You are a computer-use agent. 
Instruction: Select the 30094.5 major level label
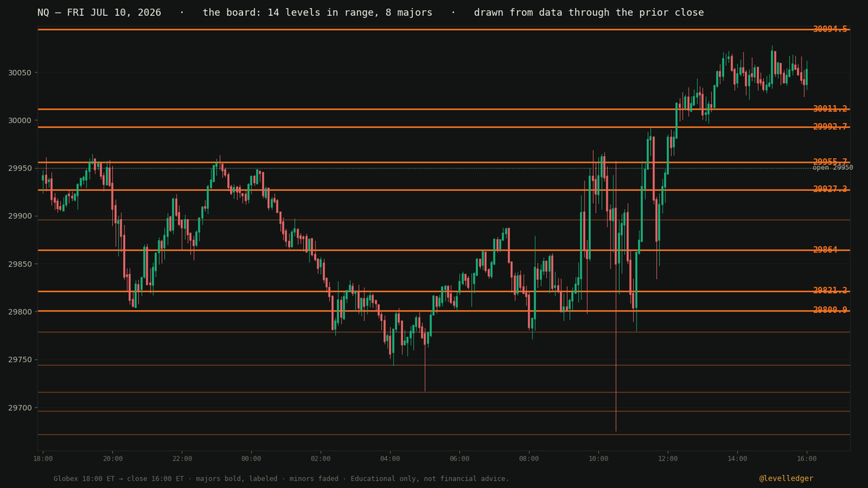coord(830,30)
